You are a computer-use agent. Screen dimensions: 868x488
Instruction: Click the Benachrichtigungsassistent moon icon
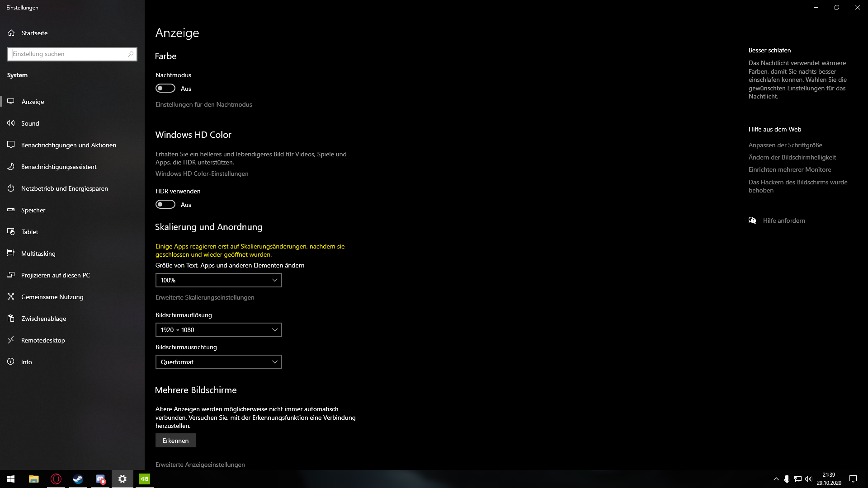(x=11, y=166)
